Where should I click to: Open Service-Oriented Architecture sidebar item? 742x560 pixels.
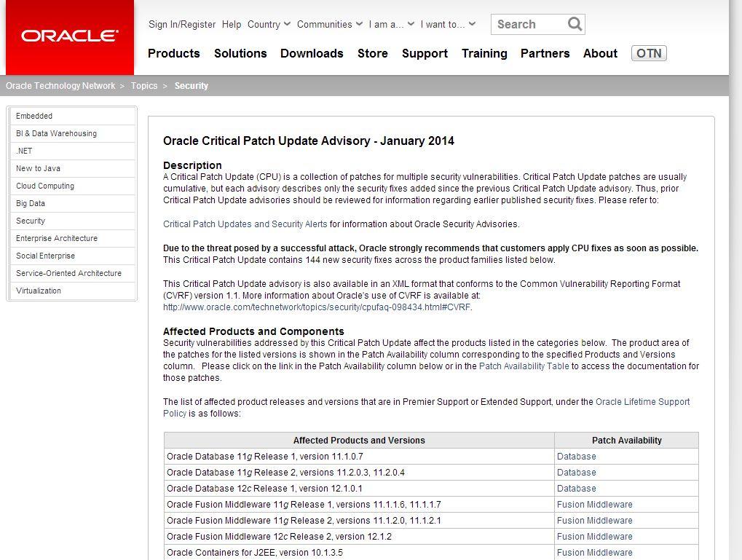click(72, 274)
